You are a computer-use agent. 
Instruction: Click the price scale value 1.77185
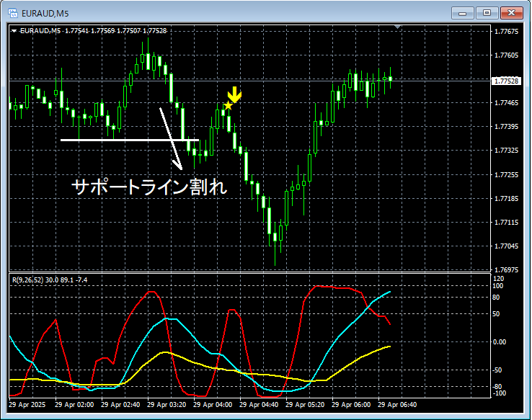point(507,198)
